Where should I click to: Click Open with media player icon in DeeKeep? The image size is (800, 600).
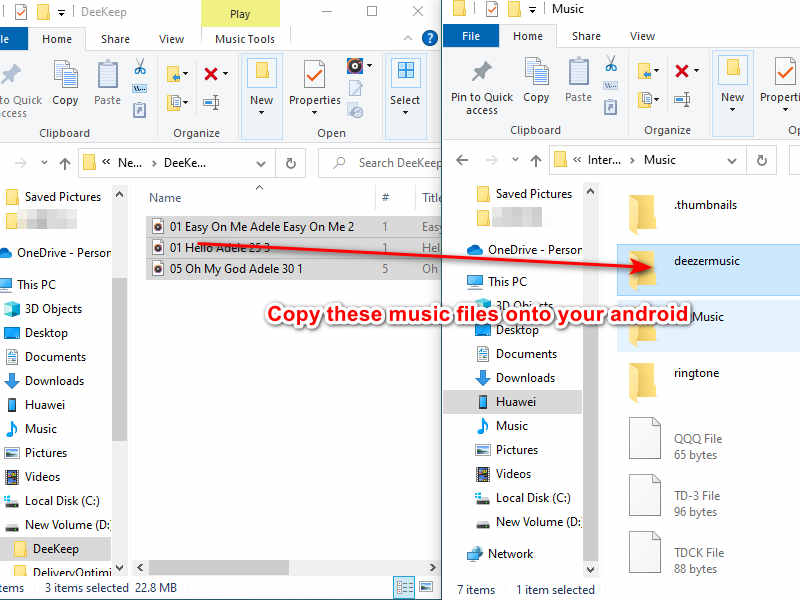pos(355,66)
